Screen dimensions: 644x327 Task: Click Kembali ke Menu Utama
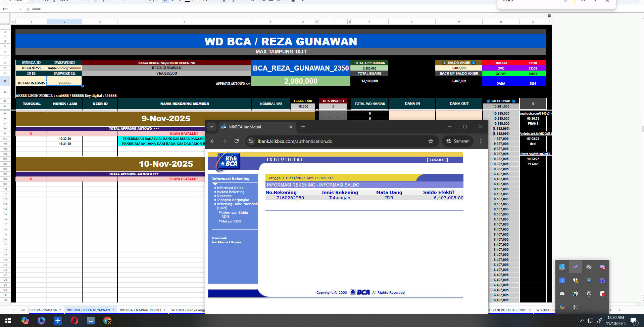point(227,240)
